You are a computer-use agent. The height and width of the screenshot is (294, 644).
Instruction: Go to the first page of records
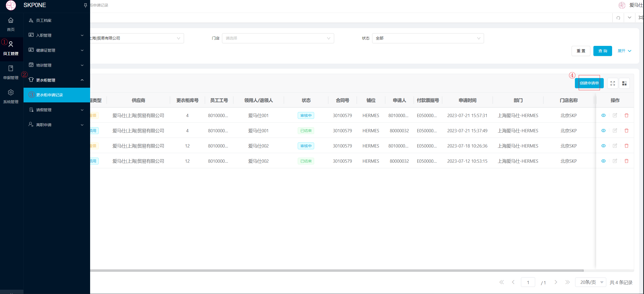coord(501,282)
